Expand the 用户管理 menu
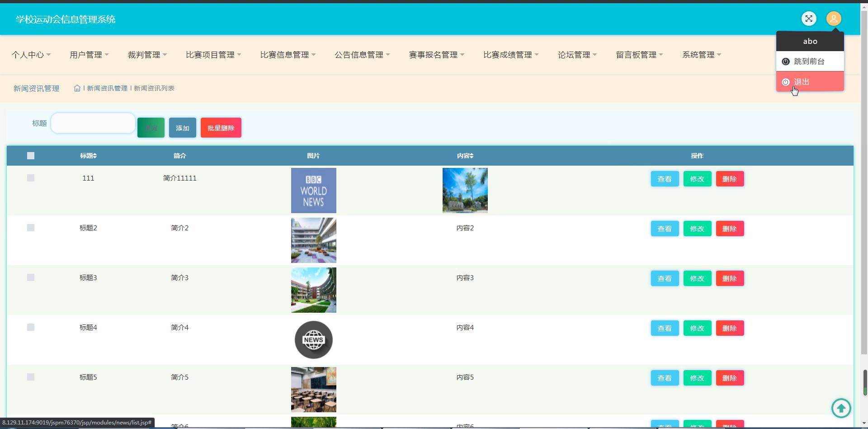Viewport: 868px width, 429px height. point(89,55)
